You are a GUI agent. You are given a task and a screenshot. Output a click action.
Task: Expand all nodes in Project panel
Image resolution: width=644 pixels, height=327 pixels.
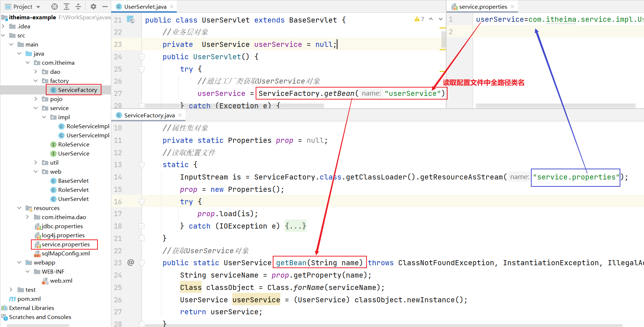click(x=67, y=7)
